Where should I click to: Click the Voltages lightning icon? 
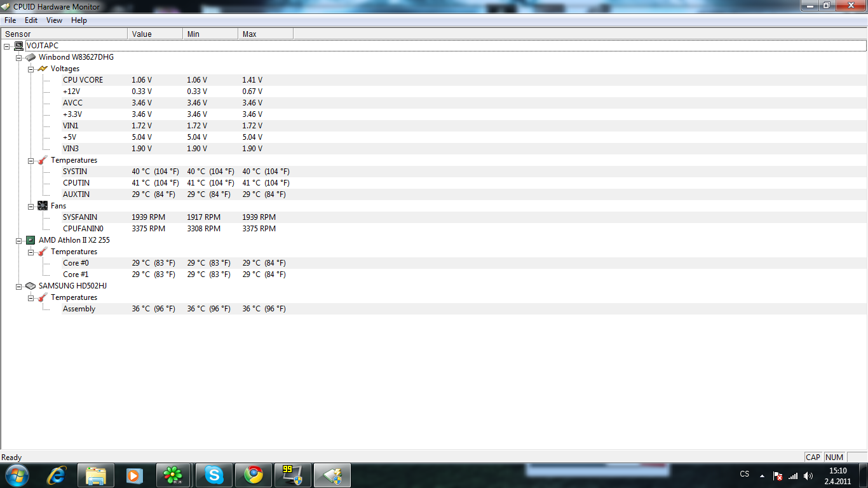[x=43, y=69]
